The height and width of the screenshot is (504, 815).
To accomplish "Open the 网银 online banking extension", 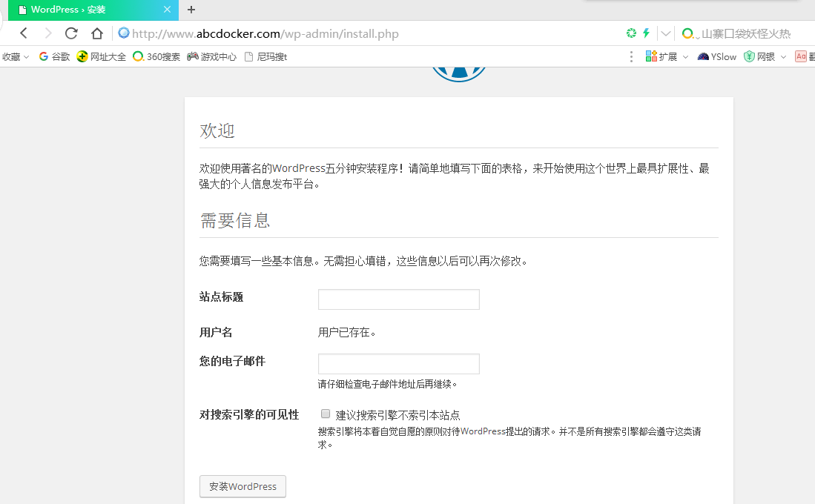I will tap(759, 56).
